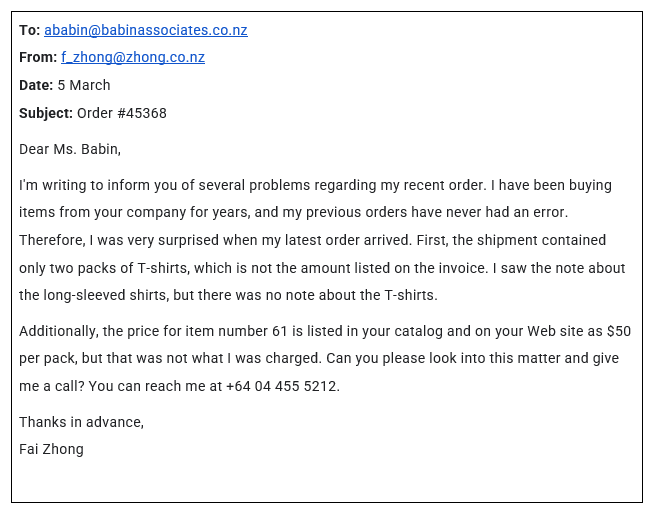
Task: Click the "Order #45368" subject text
Action: (x=122, y=113)
